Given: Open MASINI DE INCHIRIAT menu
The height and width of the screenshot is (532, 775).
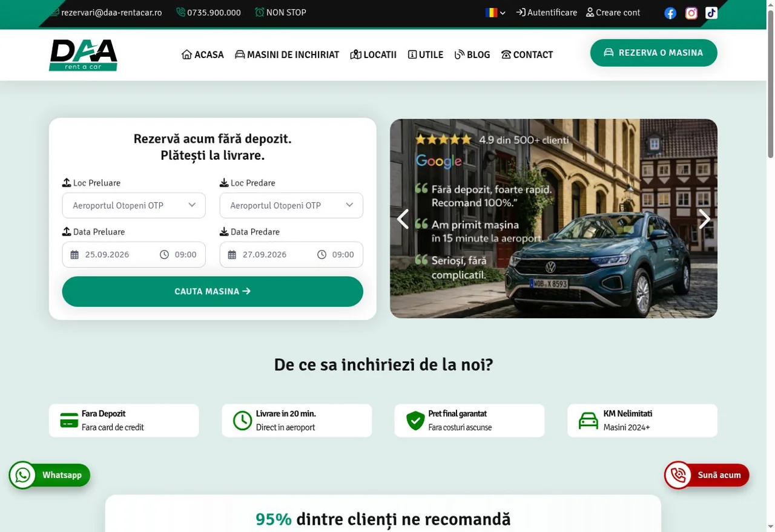Looking at the screenshot, I should (287, 54).
